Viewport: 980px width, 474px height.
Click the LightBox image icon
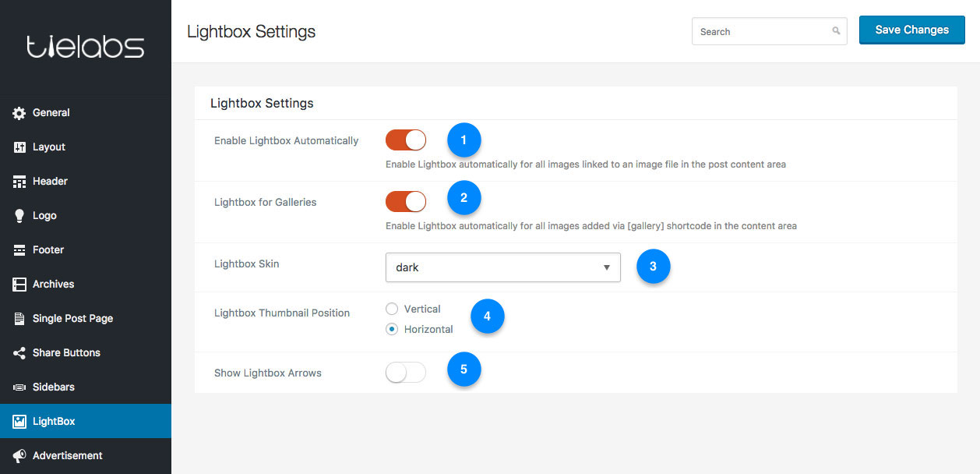point(19,422)
